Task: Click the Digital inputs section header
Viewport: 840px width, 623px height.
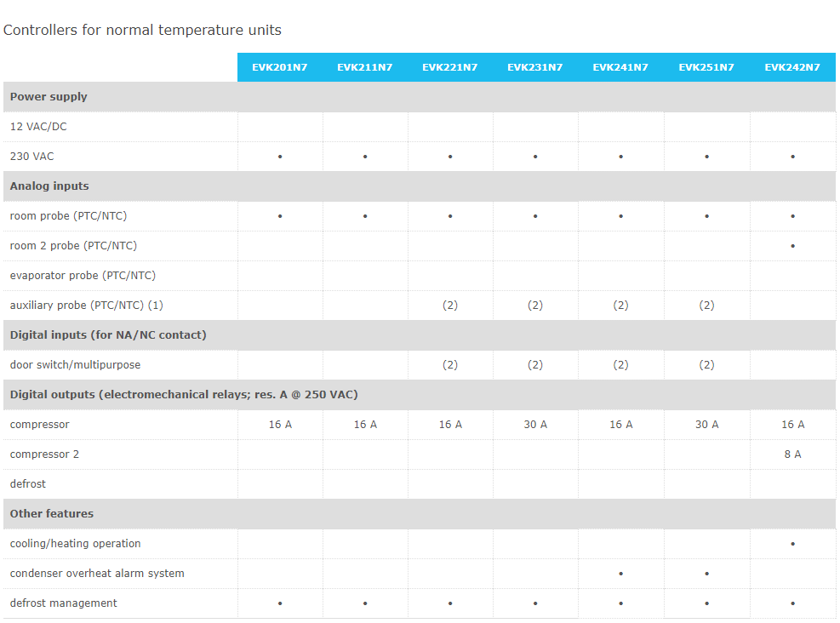Action: (x=420, y=335)
